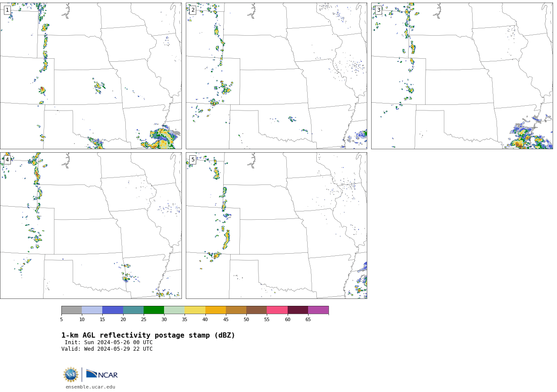557x392 pixels.
Task: Select the yellow 35-40 dBZ swatch
Action: coord(195,310)
